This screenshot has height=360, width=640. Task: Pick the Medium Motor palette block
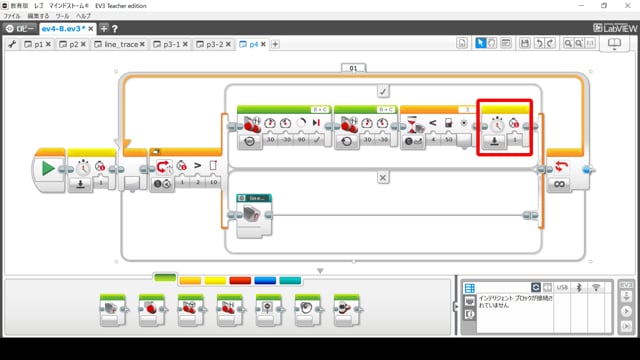pos(113,310)
